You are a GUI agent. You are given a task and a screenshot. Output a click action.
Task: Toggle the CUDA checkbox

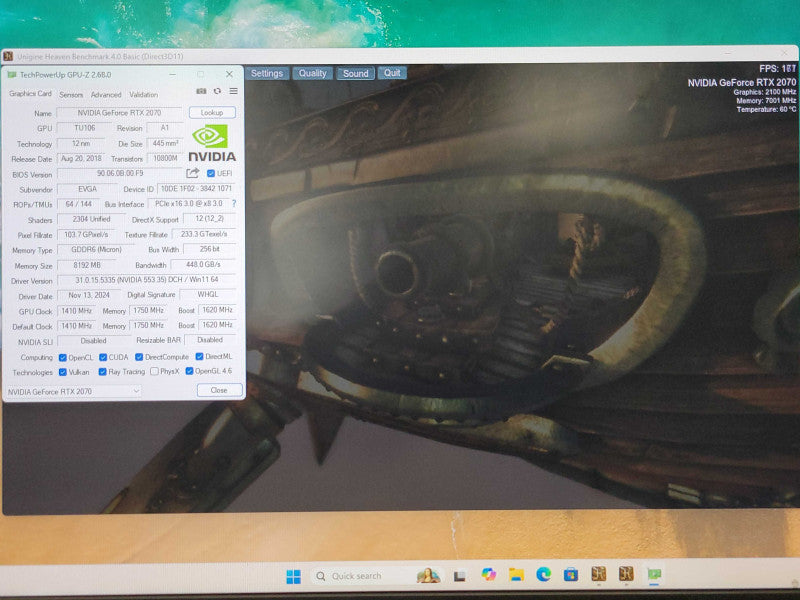click(x=103, y=357)
